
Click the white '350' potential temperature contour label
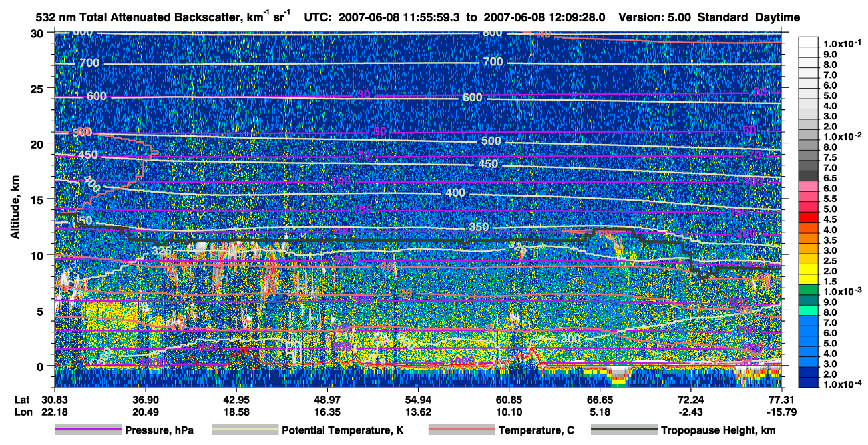tap(479, 227)
